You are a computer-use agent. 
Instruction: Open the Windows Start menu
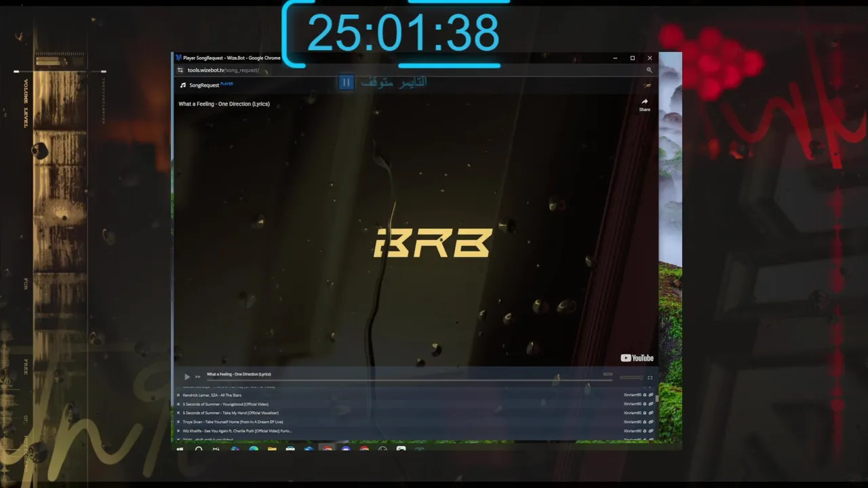click(x=180, y=449)
